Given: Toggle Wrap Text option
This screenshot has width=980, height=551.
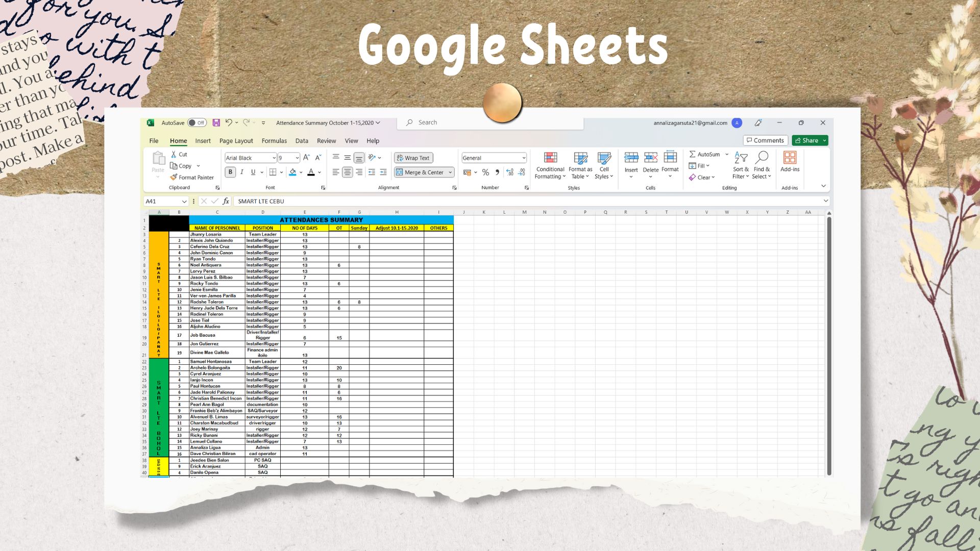Looking at the screenshot, I should (x=413, y=158).
